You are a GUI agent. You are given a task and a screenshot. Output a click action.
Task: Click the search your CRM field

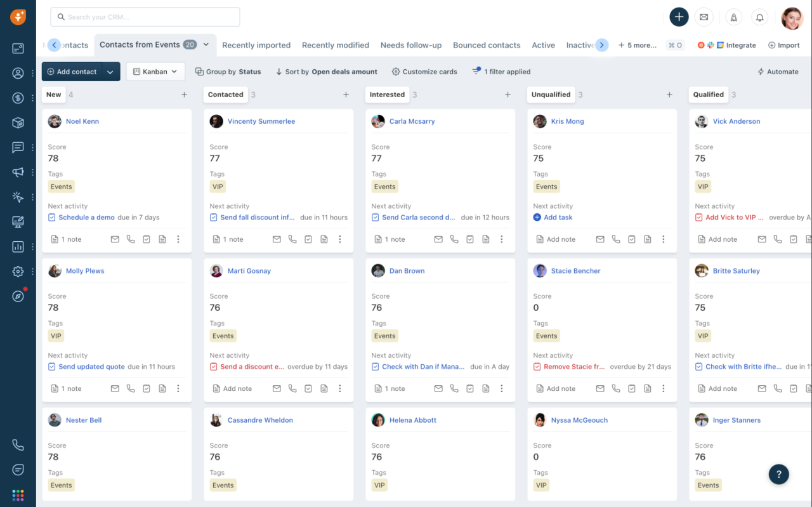pyautogui.click(x=145, y=16)
